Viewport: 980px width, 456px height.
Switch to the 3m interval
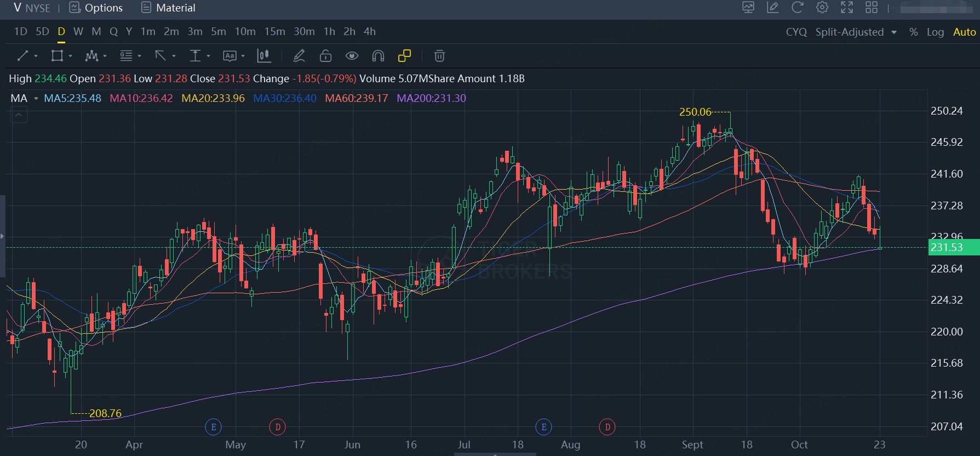coord(195,32)
